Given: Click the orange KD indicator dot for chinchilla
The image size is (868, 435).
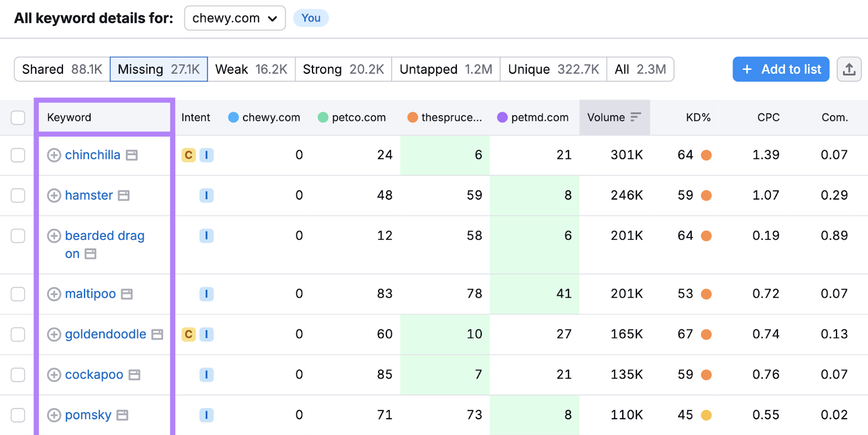Looking at the screenshot, I should click(706, 155).
